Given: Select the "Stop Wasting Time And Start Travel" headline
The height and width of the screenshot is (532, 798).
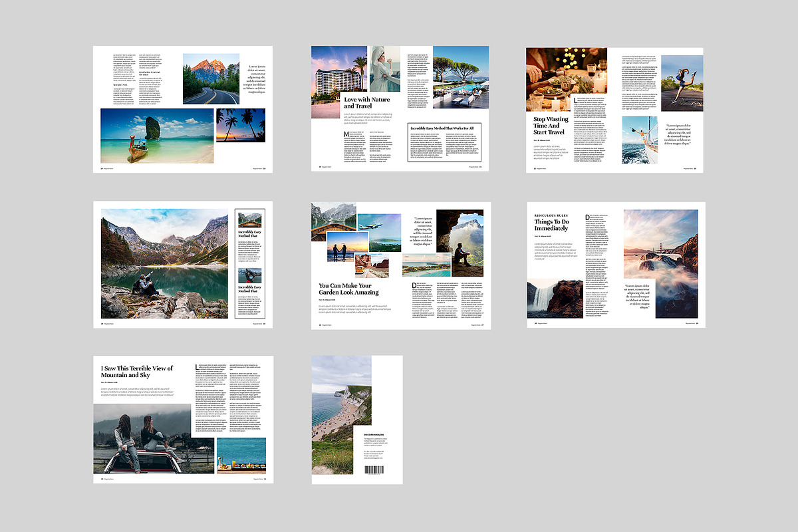Looking at the screenshot, I should (x=549, y=126).
